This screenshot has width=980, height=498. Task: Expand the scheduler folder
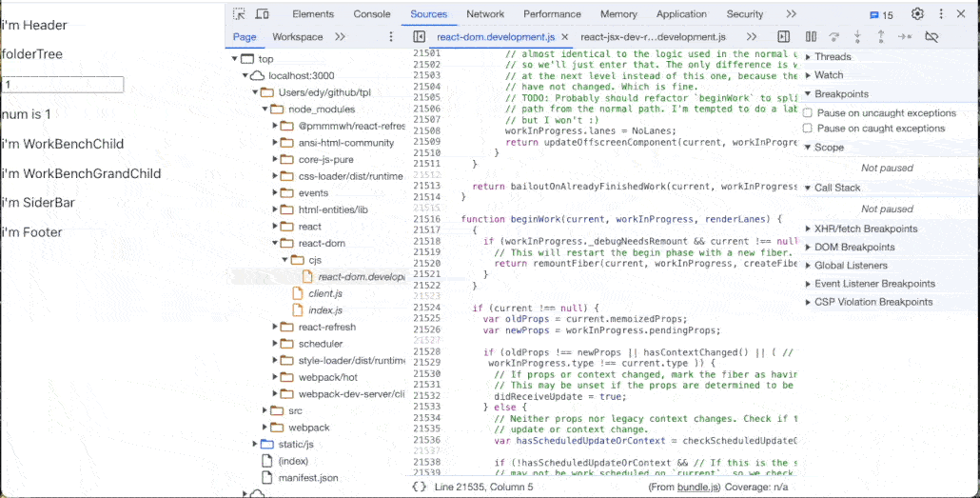click(x=275, y=344)
